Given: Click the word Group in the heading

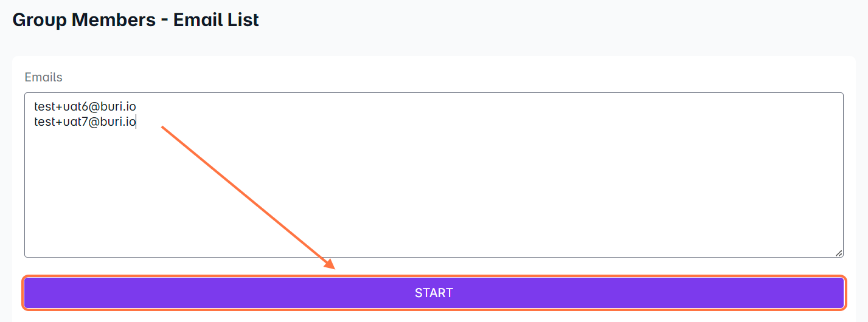Looking at the screenshot, I should pos(39,20).
